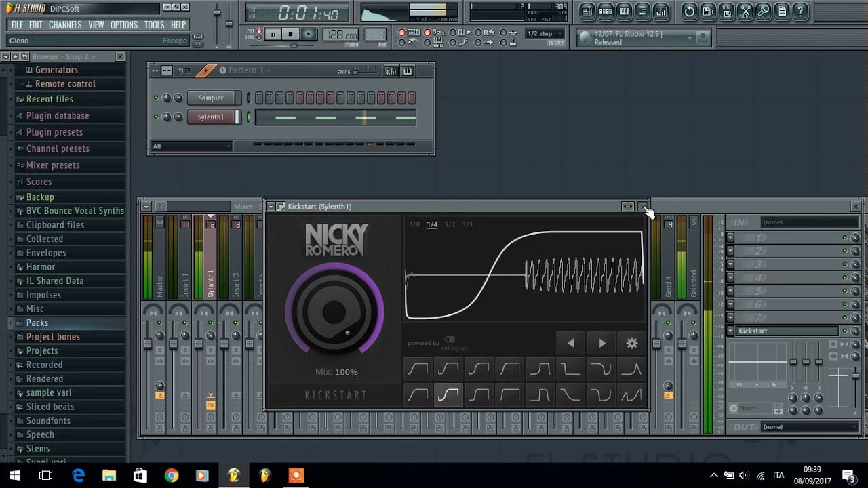Open the Kickstart window options arrow
The width and height of the screenshot is (868, 488).
coord(271,207)
